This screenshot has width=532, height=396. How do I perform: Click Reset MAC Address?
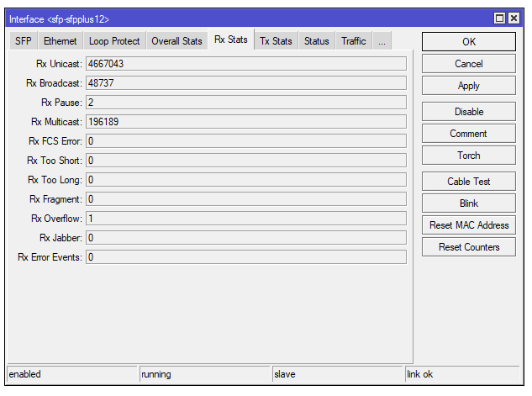click(469, 225)
